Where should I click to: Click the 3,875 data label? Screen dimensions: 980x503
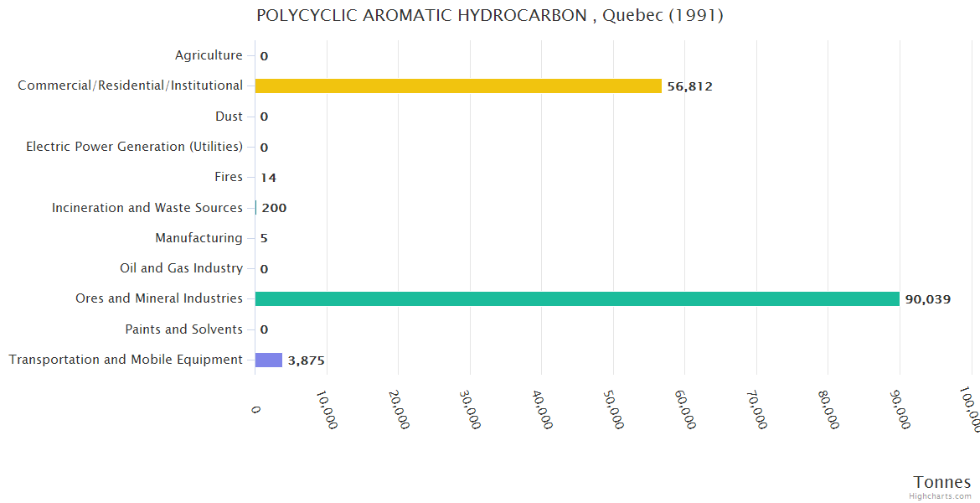tap(306, 360)
